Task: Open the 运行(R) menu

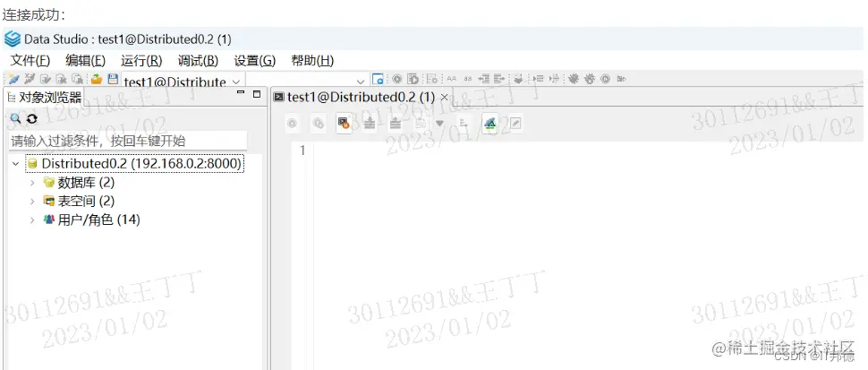Action: pyautogui.click(x=141, y=60)
